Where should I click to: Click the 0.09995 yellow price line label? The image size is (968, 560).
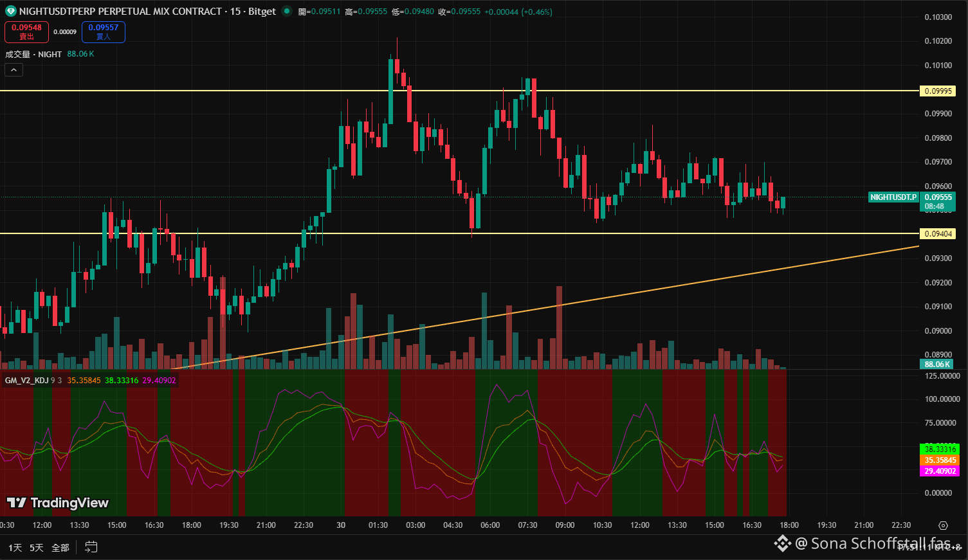(938, 91)
